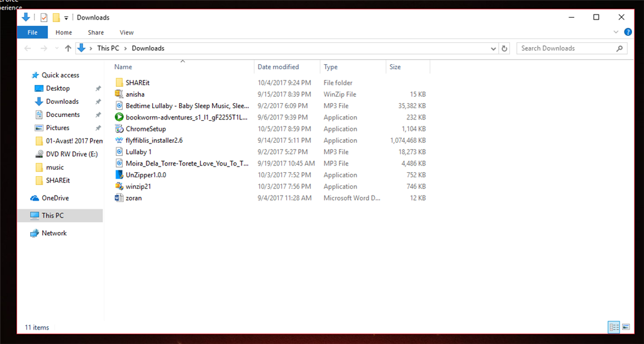Viewport: 644px width, 344px height.
Task: Click This PC in the address bar
Action: coord(108,48)
